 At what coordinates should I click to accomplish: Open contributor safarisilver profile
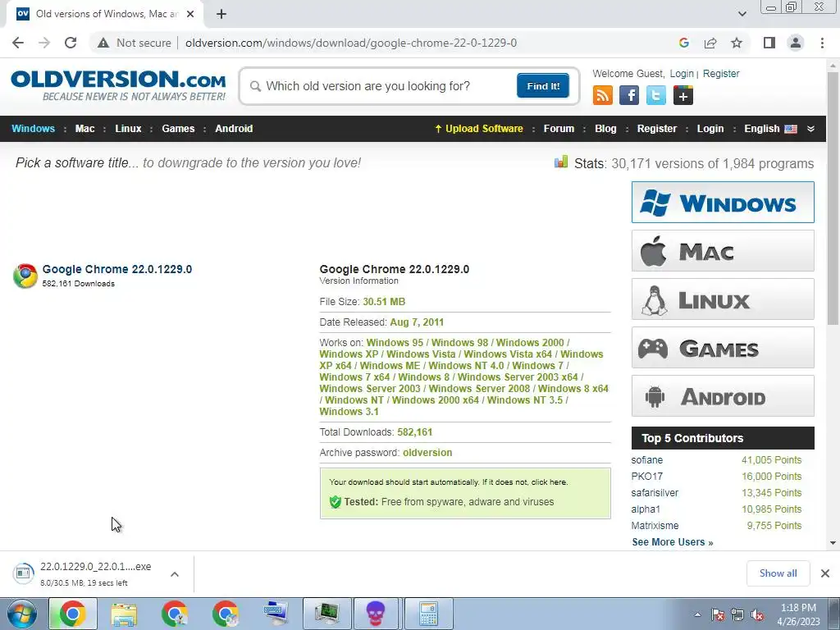pos(655,493)
